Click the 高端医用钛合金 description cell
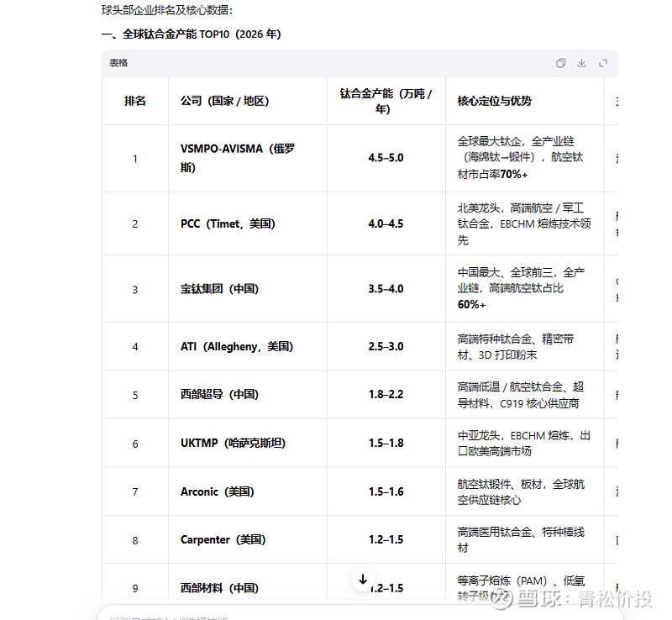Viewport: 672px width, 620px height. coord(524,539)
